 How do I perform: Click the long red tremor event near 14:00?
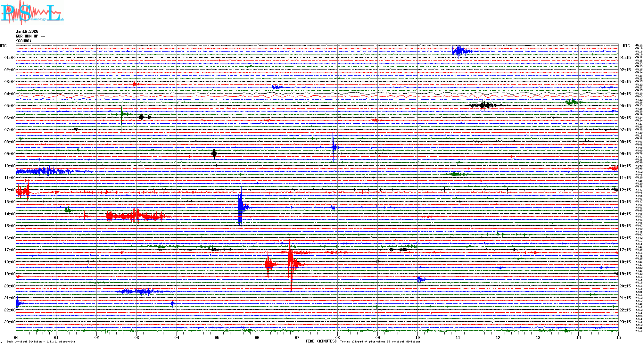pos(136,217)
